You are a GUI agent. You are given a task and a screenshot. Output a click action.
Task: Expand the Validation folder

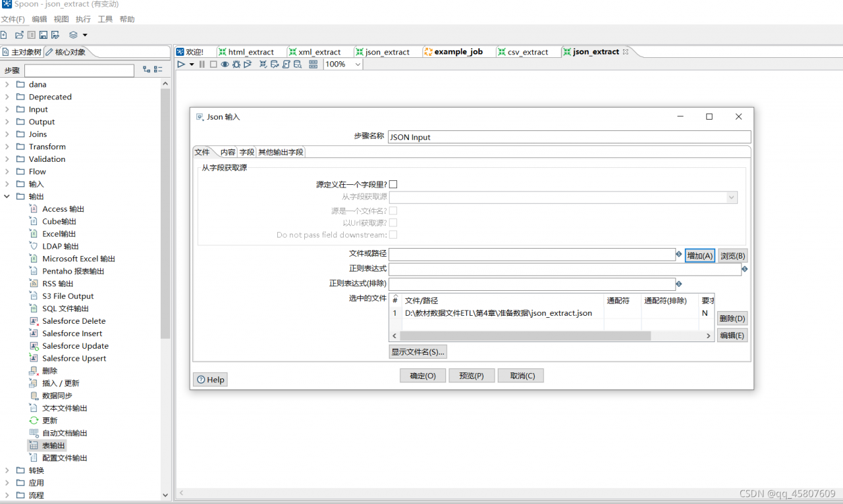[7, 159]
